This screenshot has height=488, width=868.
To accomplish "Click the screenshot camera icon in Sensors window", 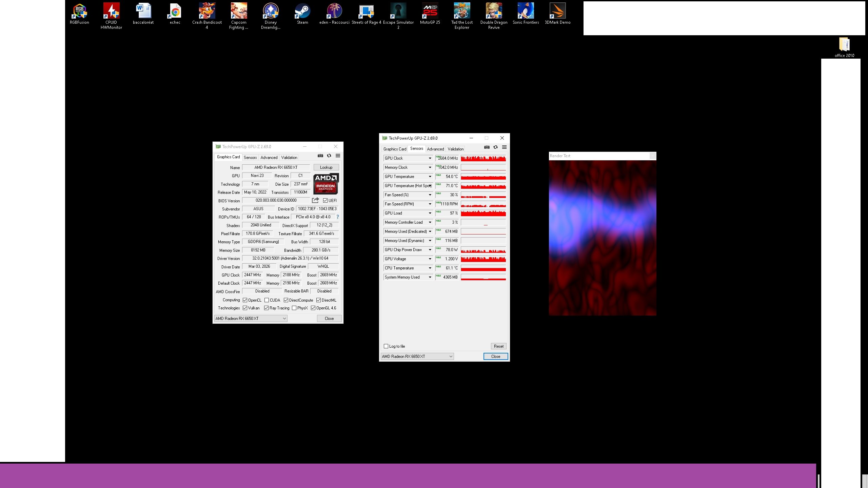I will pos(487,147).
